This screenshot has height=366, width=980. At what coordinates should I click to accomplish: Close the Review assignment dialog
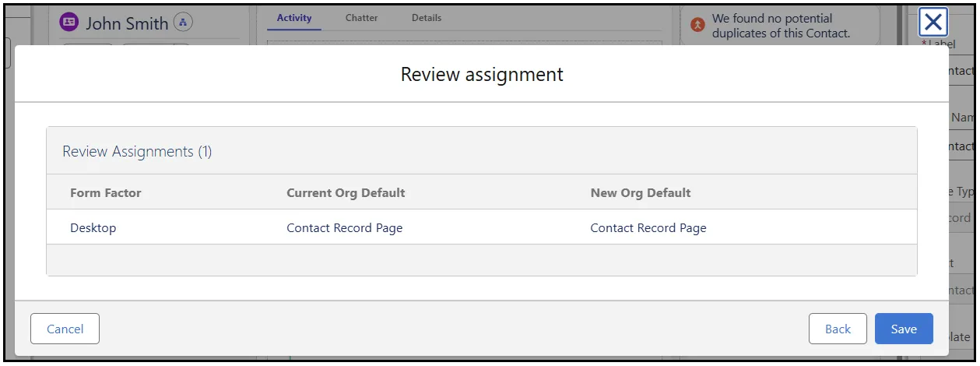point(933,23)
